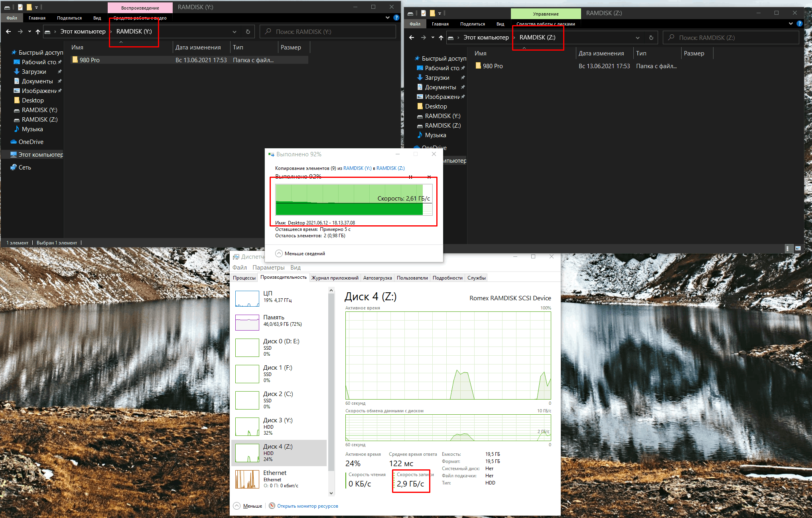812x518 pixels.
Task: Click Открыть монитор ресурсов link
Action: (307, 506)
